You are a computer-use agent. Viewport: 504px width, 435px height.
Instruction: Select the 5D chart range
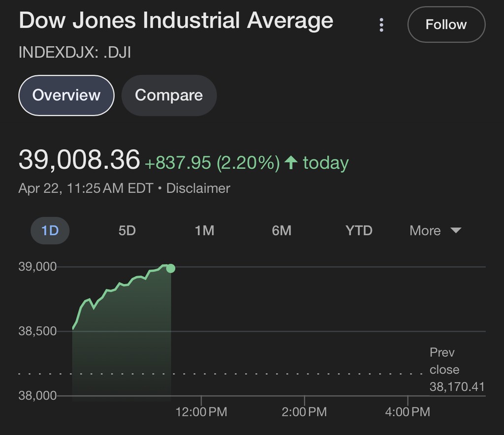pyautogui.click(x=127, y=230)
